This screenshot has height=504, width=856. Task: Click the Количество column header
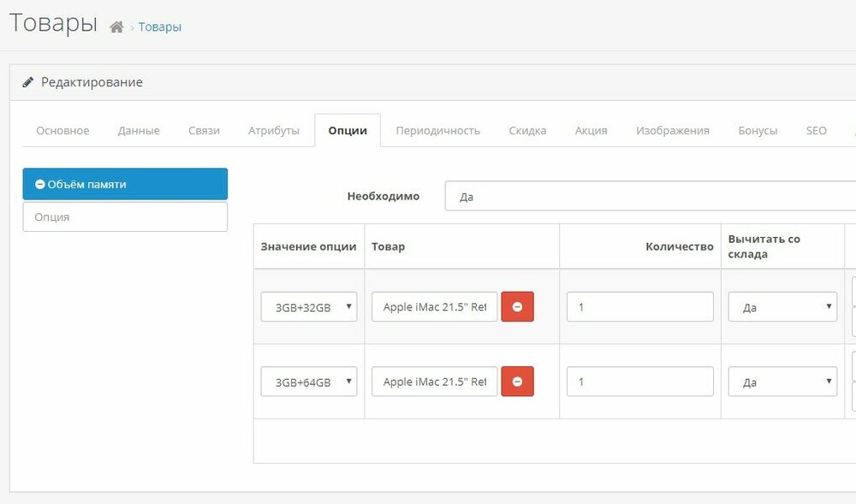pos(679,246)
